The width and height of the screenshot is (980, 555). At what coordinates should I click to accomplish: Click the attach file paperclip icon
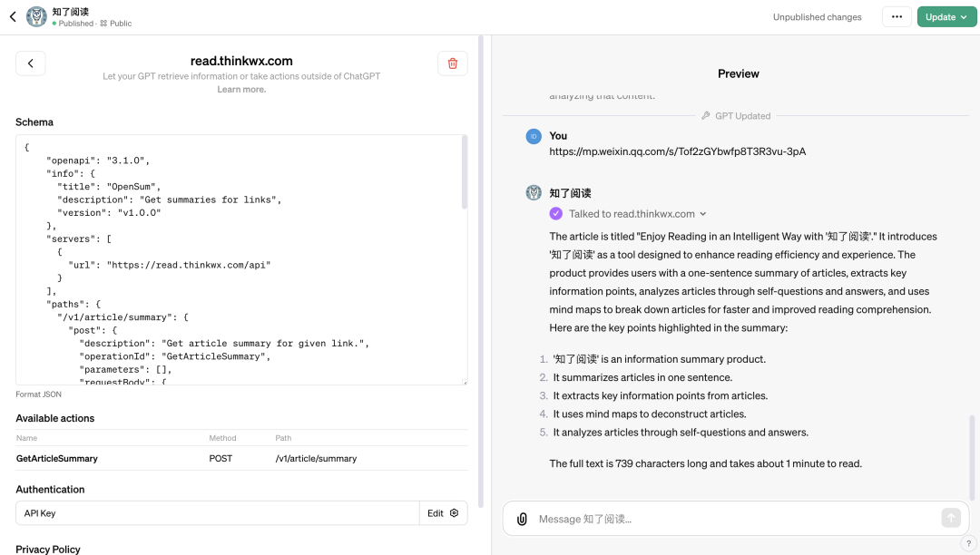tap(522, 519)
